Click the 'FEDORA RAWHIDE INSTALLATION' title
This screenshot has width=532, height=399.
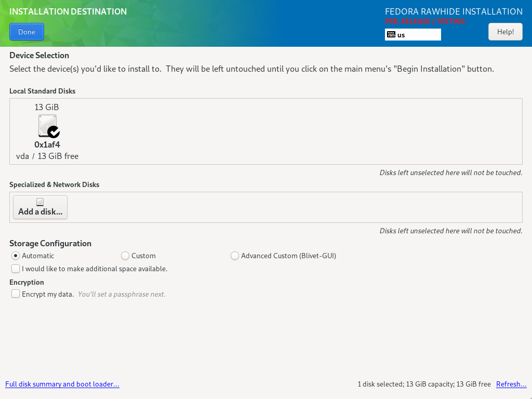click(454, 11)
